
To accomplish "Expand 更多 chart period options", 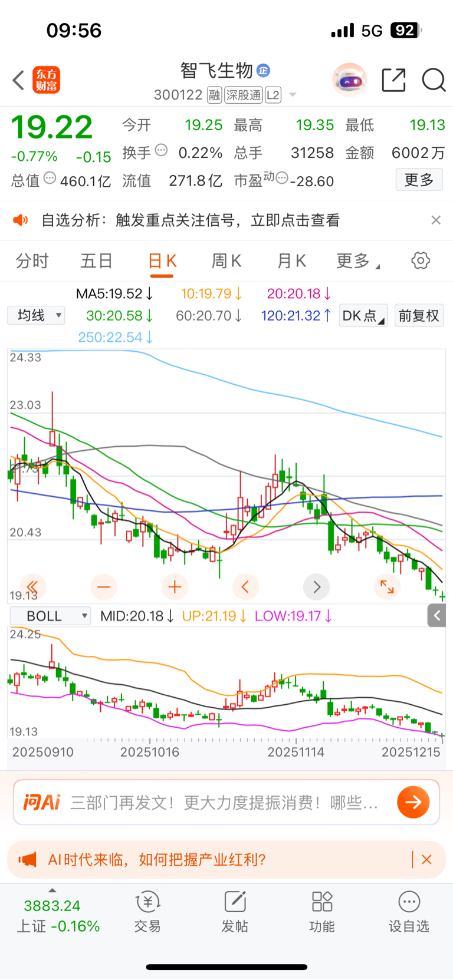I will (358, 260).
